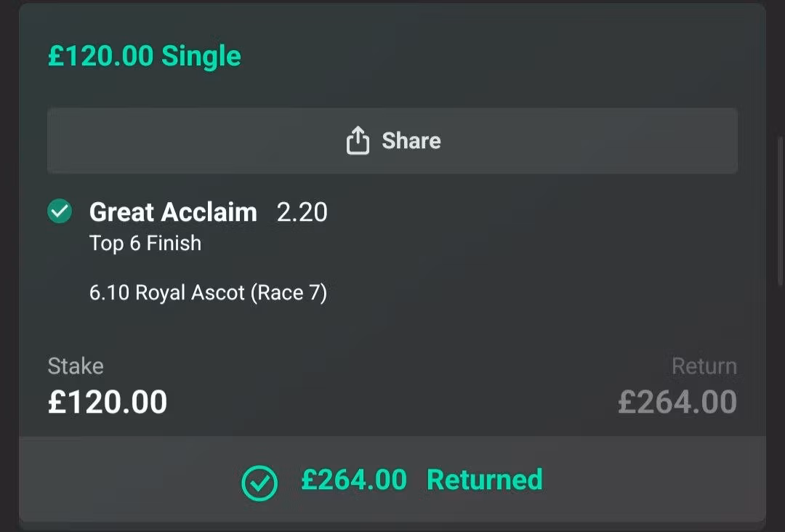Click empty left side of Share bar
This screenshot has width=785, height=532.
175,141
